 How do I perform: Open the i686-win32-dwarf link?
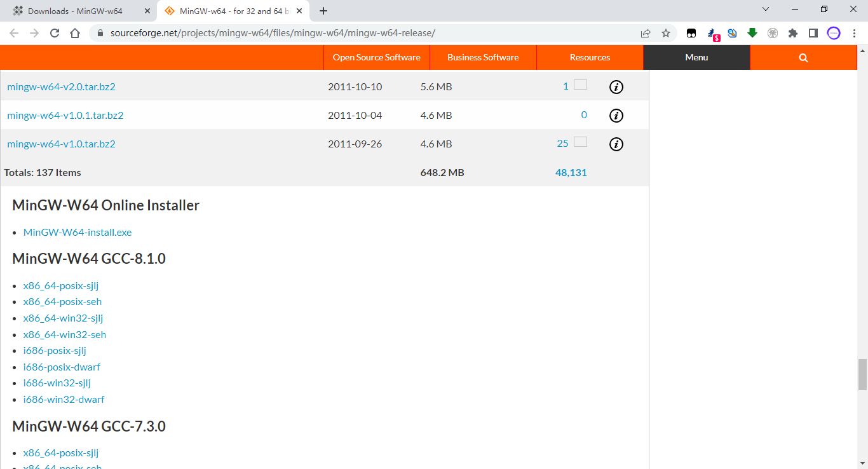[64, 399]
